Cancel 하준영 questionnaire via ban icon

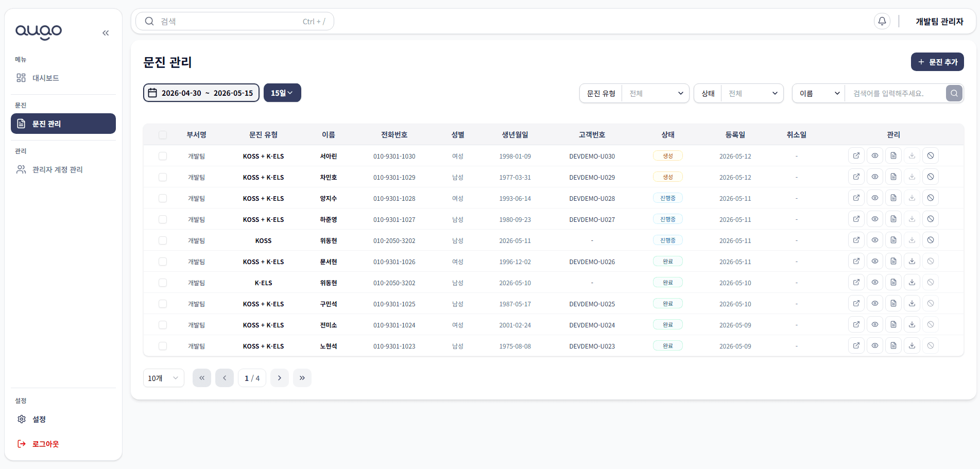click(931, 219)
